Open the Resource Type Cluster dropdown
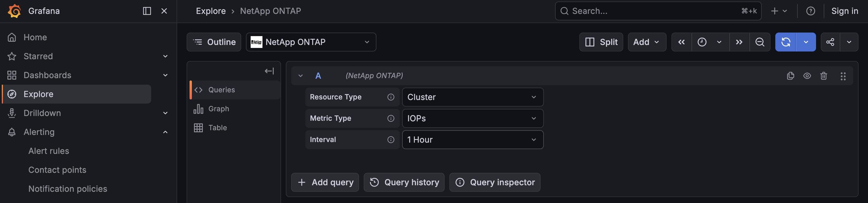This screenshot has height=203, width=868. tap(472, 97)
